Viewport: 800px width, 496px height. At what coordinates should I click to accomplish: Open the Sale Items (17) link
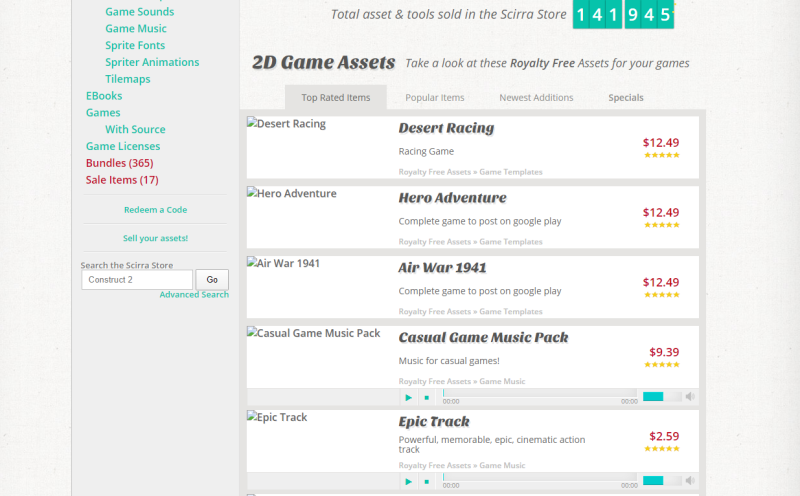pos(122,180)
